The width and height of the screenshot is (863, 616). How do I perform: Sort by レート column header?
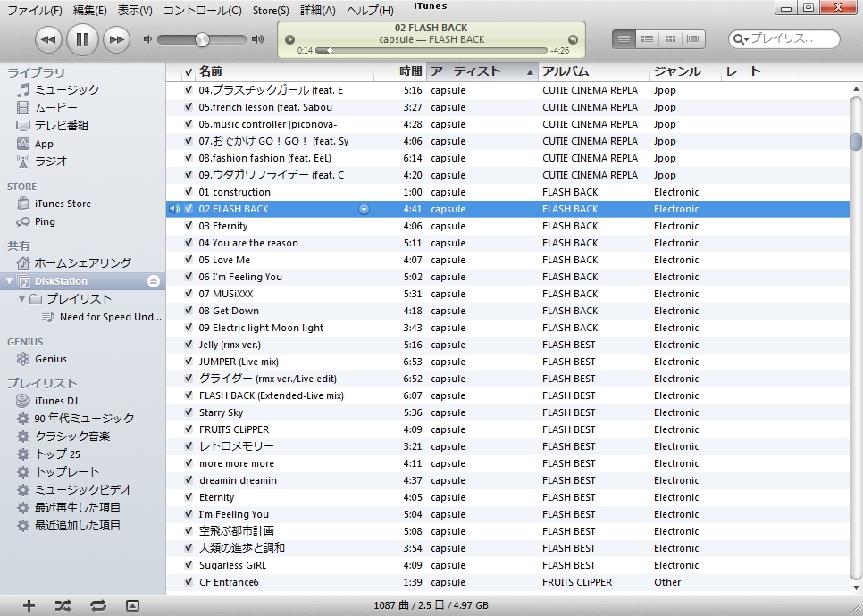[x=757, y=71]
